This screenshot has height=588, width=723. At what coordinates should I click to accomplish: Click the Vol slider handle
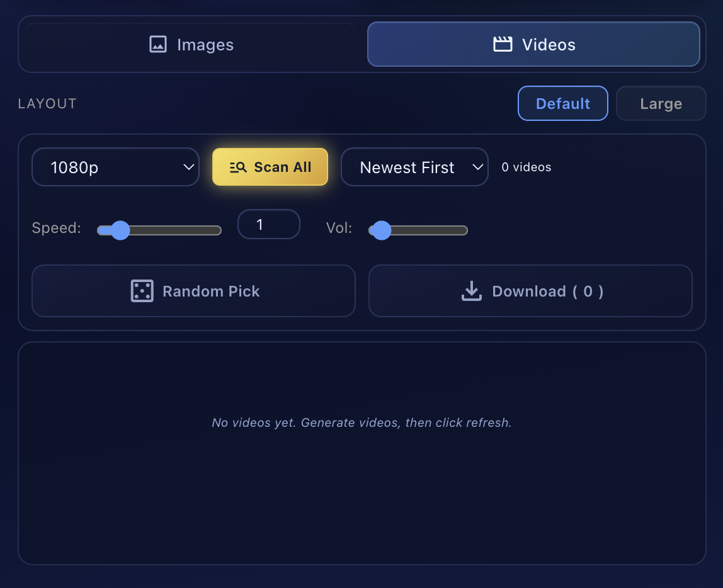pos(380,230)
